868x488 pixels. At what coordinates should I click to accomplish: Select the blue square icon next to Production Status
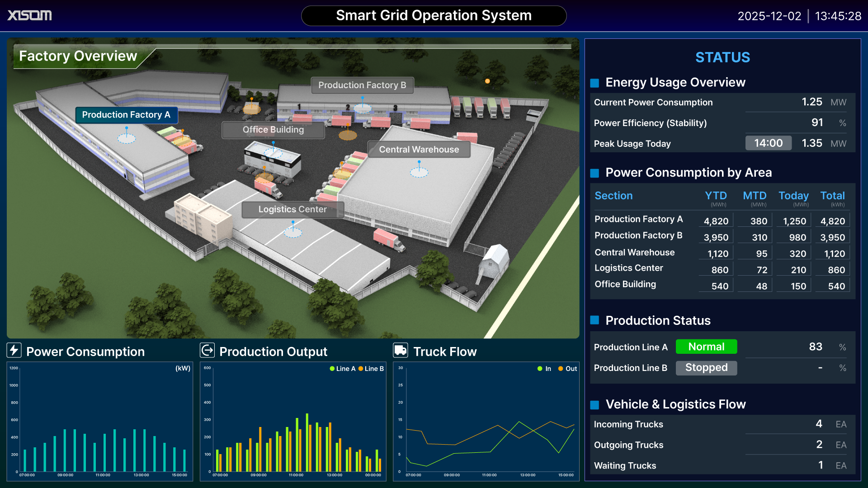(x=594, y=320)
